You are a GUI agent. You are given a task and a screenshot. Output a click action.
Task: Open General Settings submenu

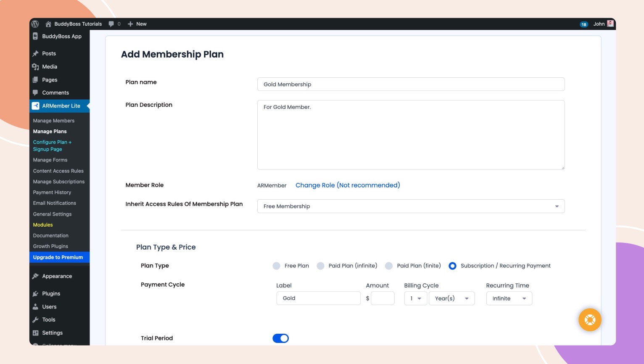[53, 214]
